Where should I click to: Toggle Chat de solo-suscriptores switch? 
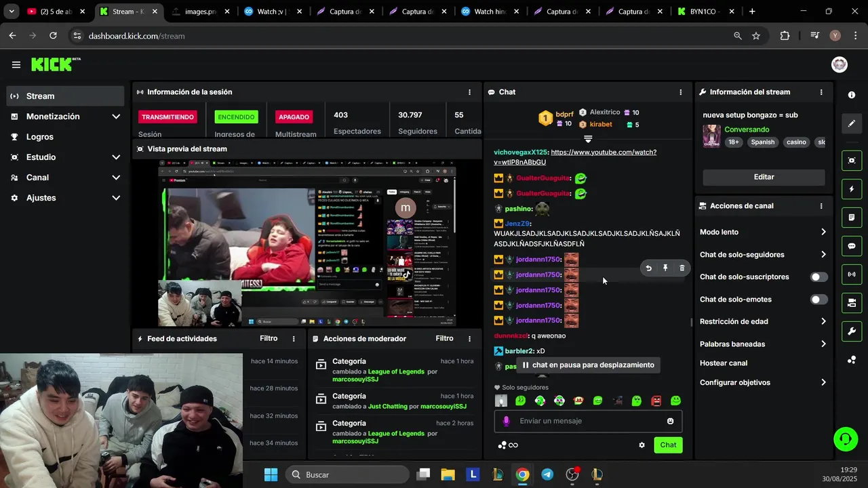click(819, 277)
